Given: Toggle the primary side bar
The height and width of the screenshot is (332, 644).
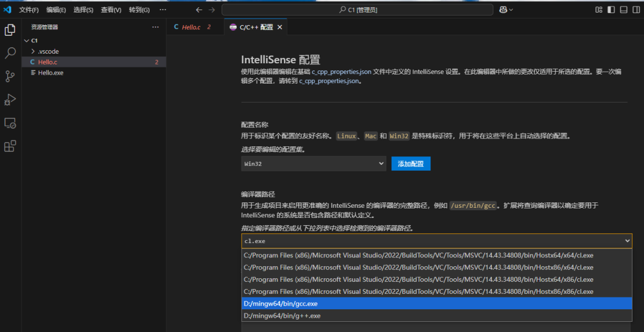Looking at the screenshot, I should (x=611, y=10).
